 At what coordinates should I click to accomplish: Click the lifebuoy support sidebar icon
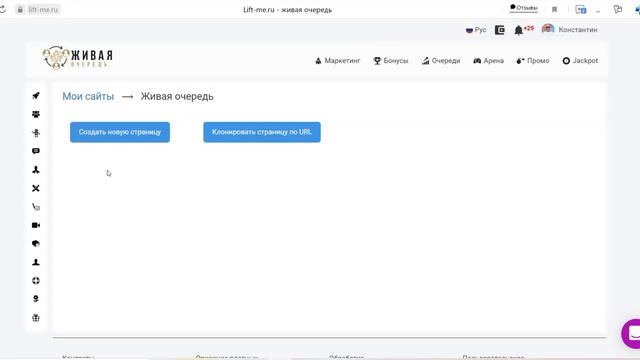click(x=36, y=281)
